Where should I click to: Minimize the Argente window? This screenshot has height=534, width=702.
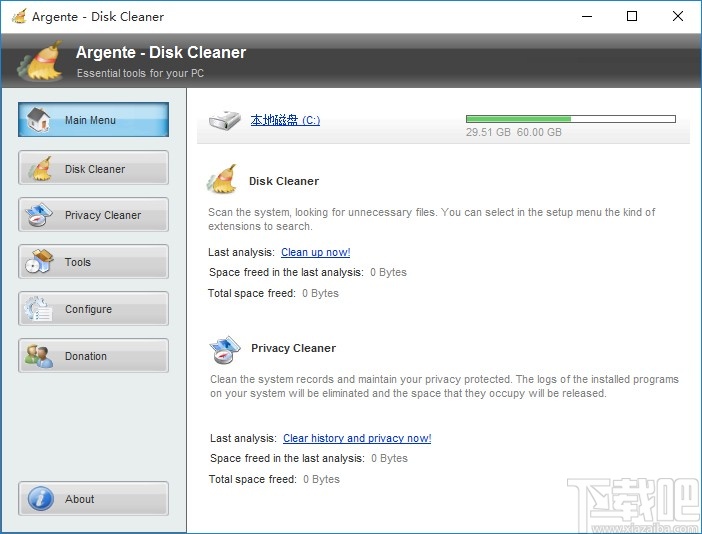tap(587, 17)
